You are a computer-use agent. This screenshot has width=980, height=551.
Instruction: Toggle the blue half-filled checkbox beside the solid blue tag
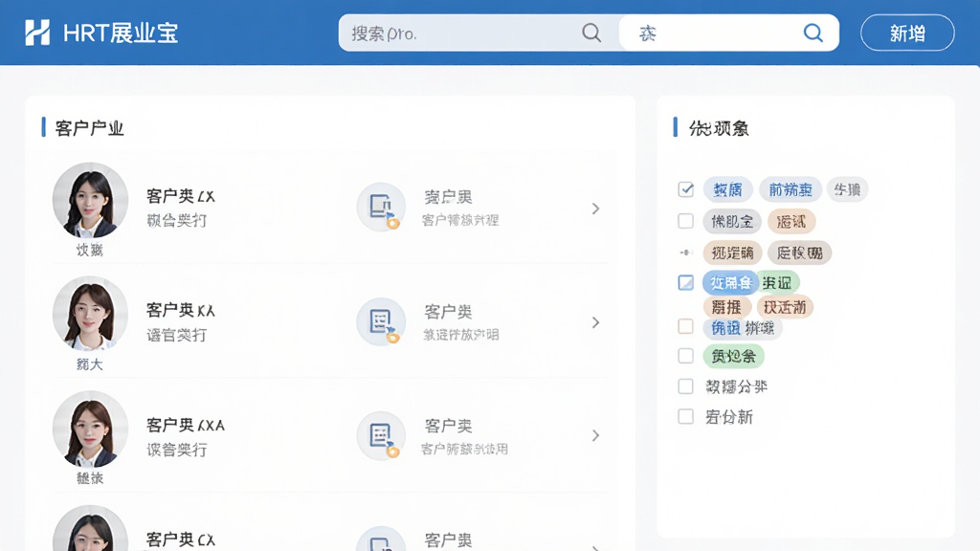685,282
